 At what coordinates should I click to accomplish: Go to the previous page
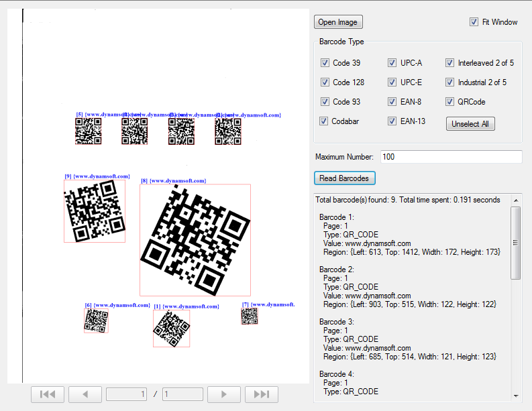coord(85,394)
